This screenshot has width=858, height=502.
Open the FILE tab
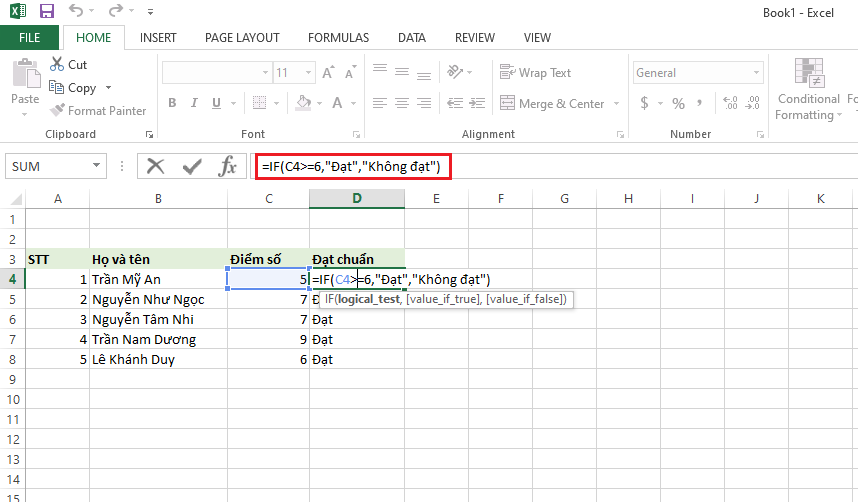tap(30, 38)
